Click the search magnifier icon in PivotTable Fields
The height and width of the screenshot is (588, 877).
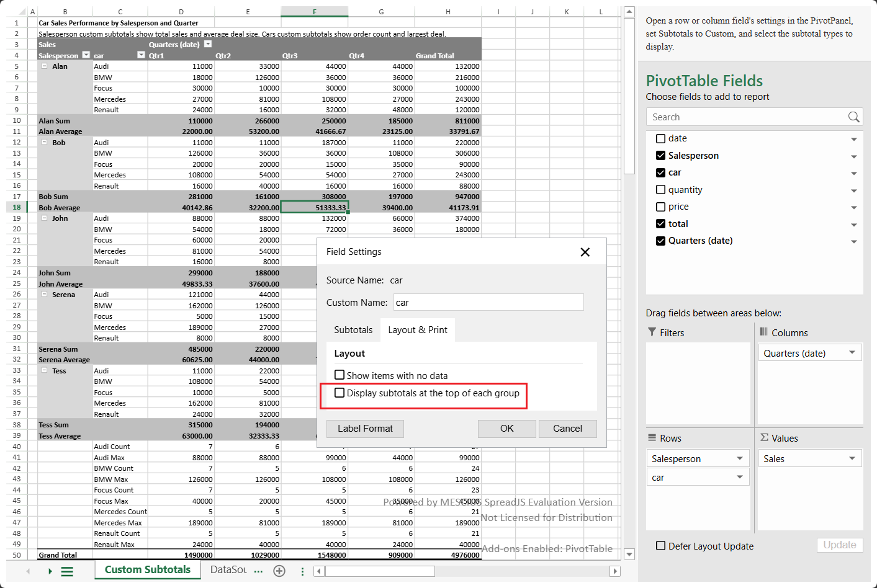(x=853, y=117)
